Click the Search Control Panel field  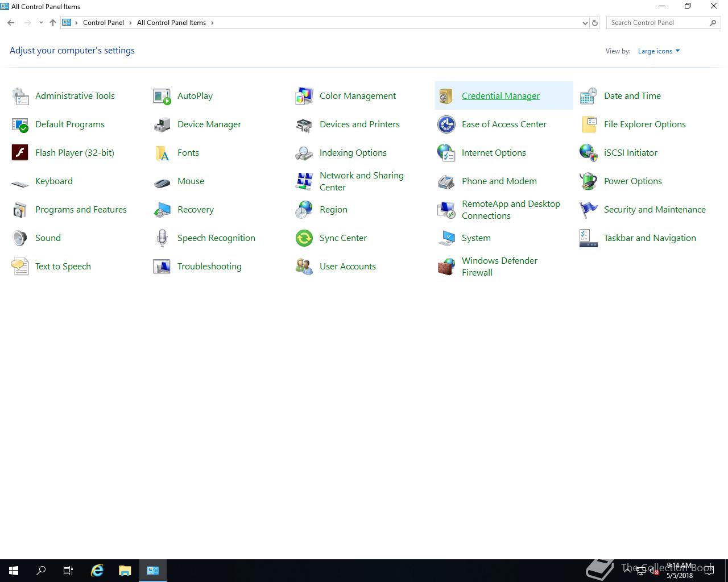(x=663, y=23)
